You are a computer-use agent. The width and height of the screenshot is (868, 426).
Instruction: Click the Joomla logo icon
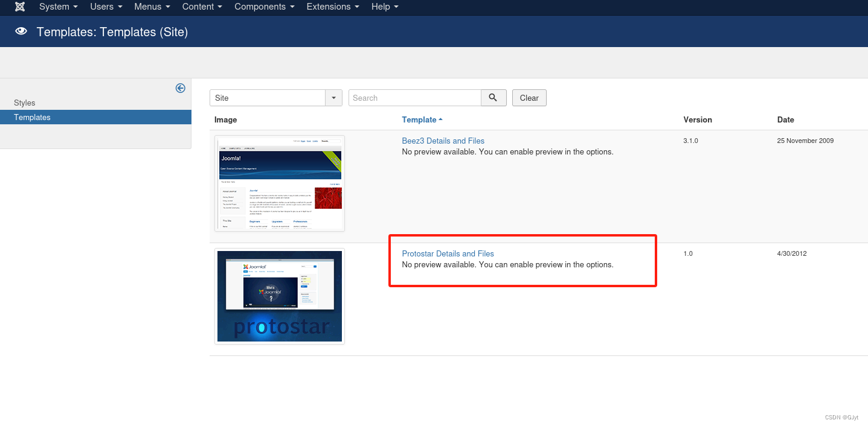[20, 7]
